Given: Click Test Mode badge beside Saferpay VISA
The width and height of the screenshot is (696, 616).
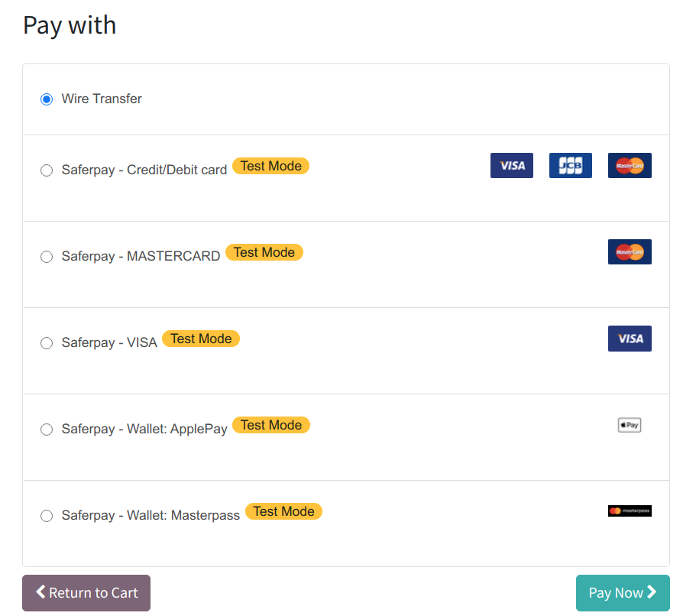Looking at the screenshot, I should pyautogui.click(x=201, y=339).
